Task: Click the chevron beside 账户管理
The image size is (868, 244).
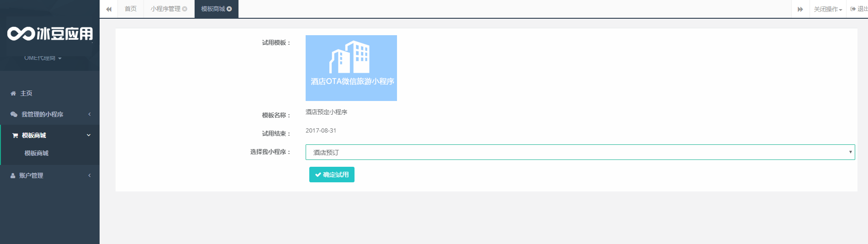Action: coord(90,175)
